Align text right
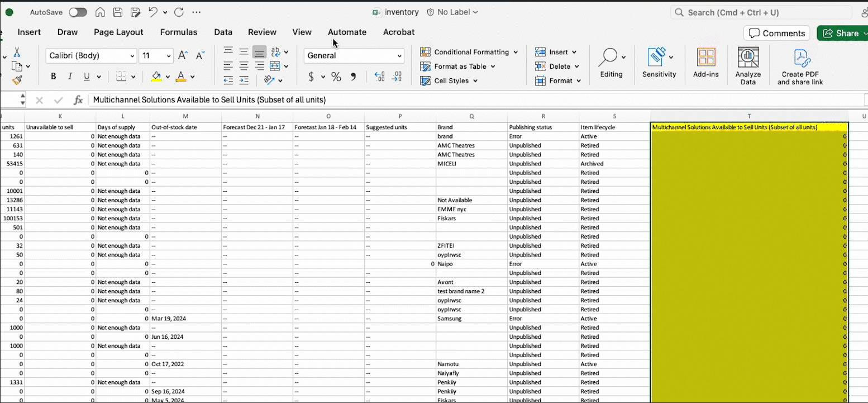The height and width of the screenshot is (403, 868). (x=259, y=66)
